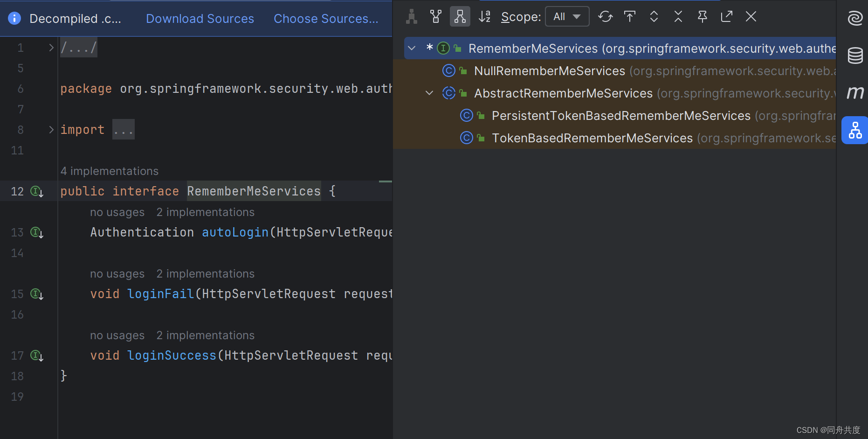This screenshot has width=868, height=439.
Task: Open the Choose Sources... link
Action: click(x=326, y=19)
